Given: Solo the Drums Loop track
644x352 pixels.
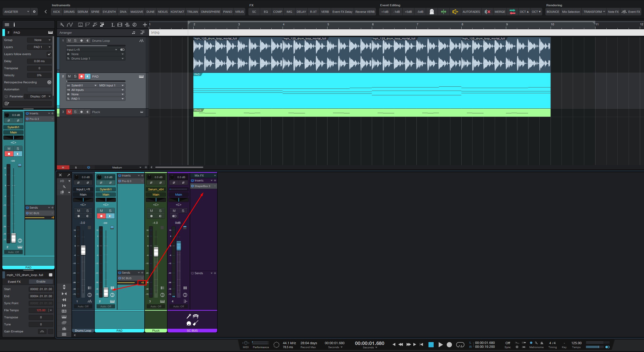Looking at the screenshot, I should [75, 41].
